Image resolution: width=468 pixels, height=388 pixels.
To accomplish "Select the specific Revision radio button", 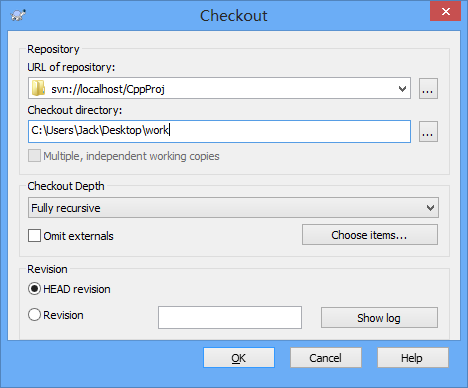I will [x=34, y=315].
